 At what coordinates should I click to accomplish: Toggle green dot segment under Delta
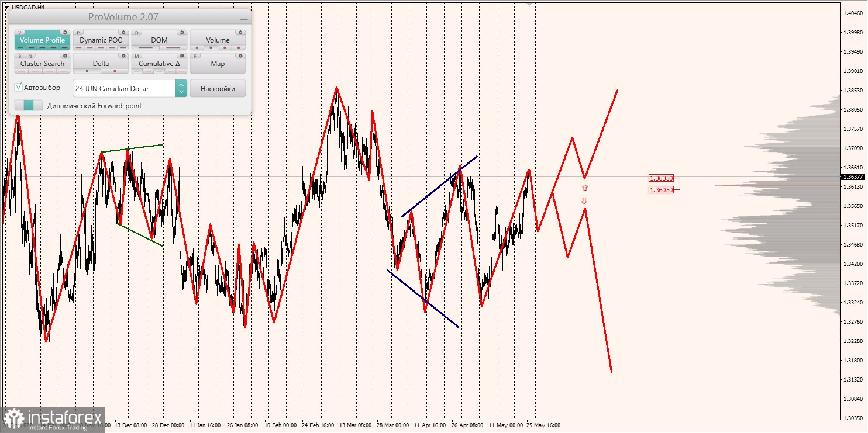click(x=87, y=71)
